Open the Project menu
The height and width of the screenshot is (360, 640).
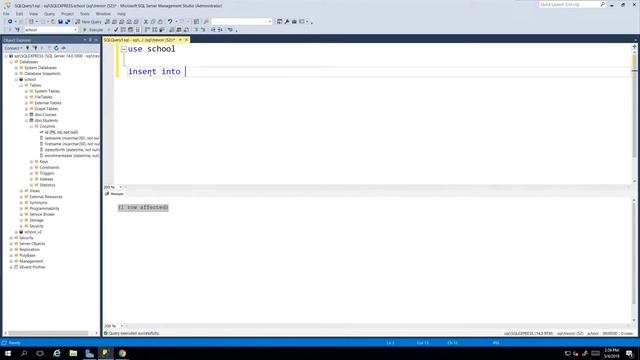coord(67,14)
